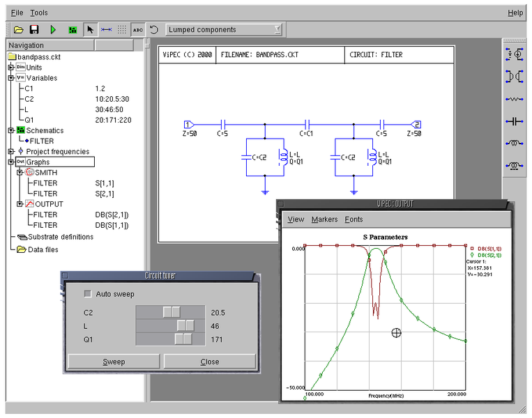Pick the resistor component in the palette
The height and width of the screenshot is (418, 532).
515,100
